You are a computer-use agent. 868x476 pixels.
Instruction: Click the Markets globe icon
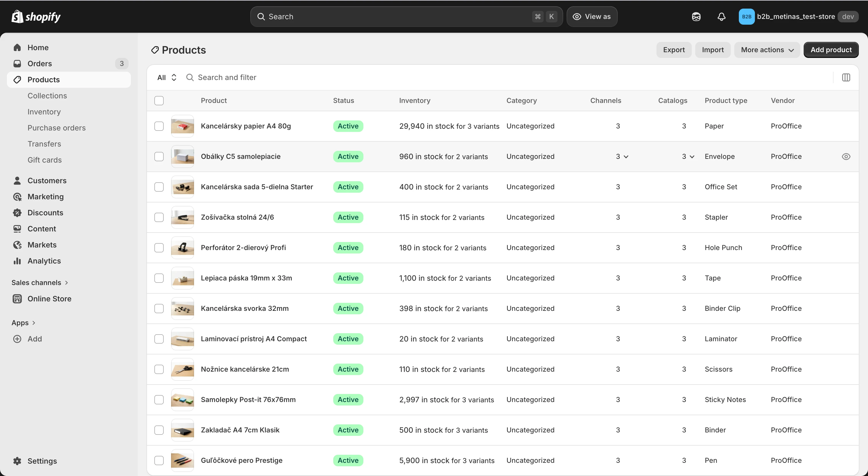click(x=17, y=245)
